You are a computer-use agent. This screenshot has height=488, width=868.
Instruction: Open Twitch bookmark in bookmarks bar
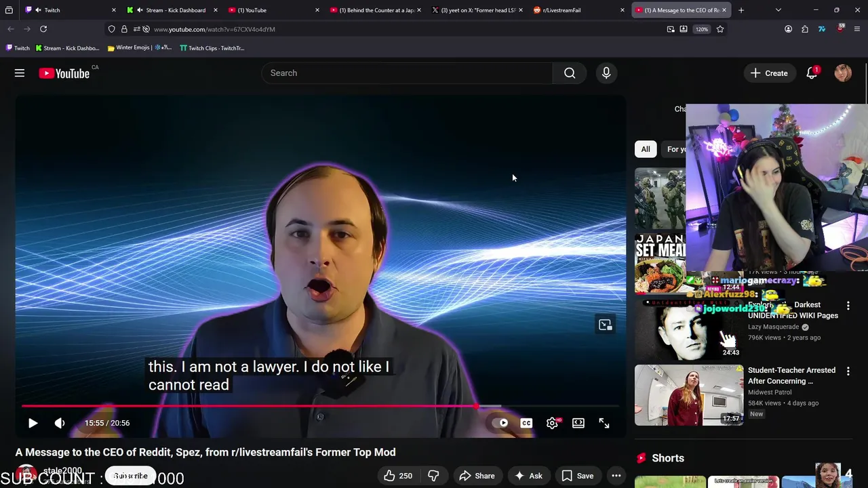click(18, 48)
